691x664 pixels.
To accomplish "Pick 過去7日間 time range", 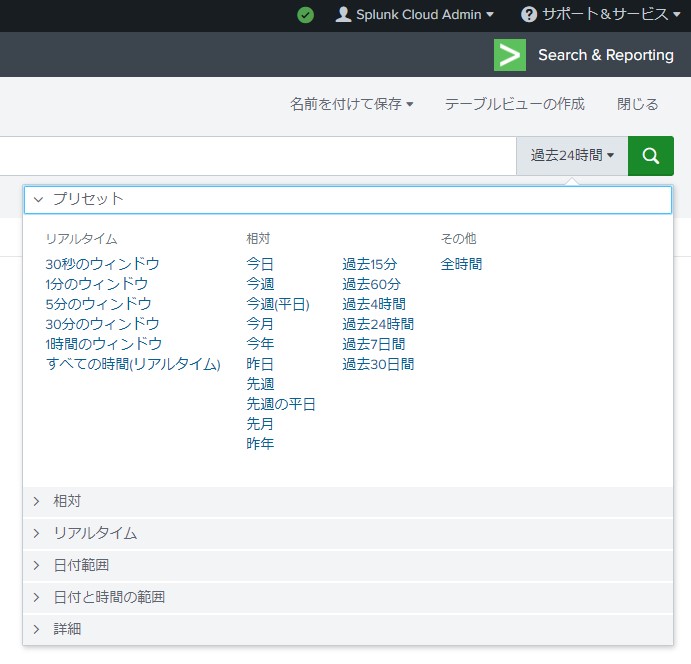I will pyautogui.click(x=374, y=344).
